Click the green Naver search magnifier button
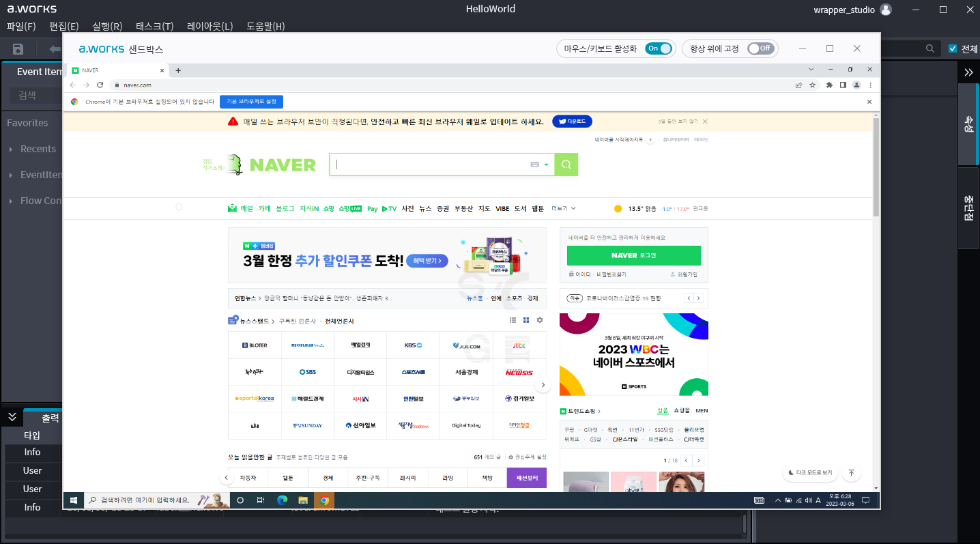Image resolution: width=980 pixels, height=544 pixels. click(x=566, y=164)
